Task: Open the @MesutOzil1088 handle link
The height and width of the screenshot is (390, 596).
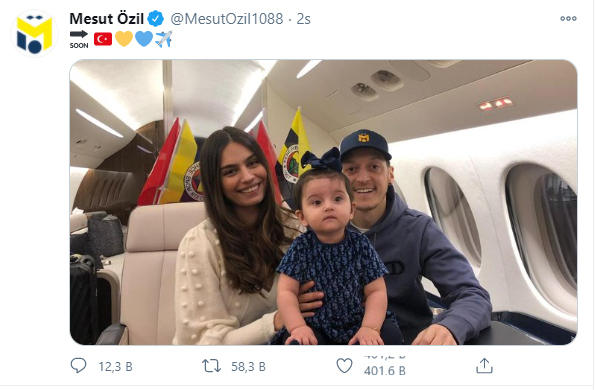Action: 227,19
